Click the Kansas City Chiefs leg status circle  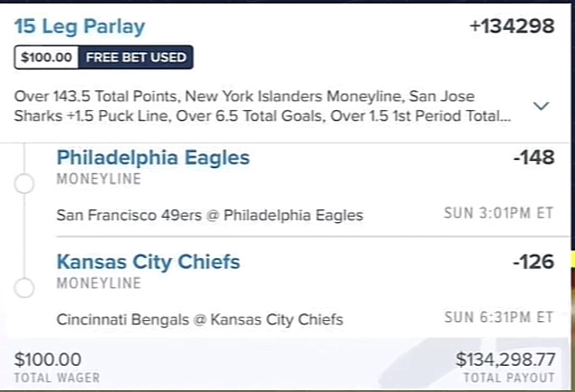click(25, 288)
